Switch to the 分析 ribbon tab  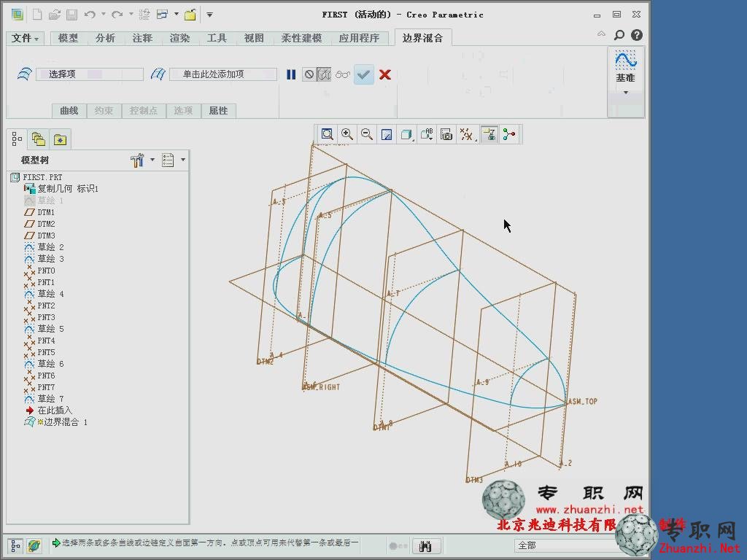[105, 38]
